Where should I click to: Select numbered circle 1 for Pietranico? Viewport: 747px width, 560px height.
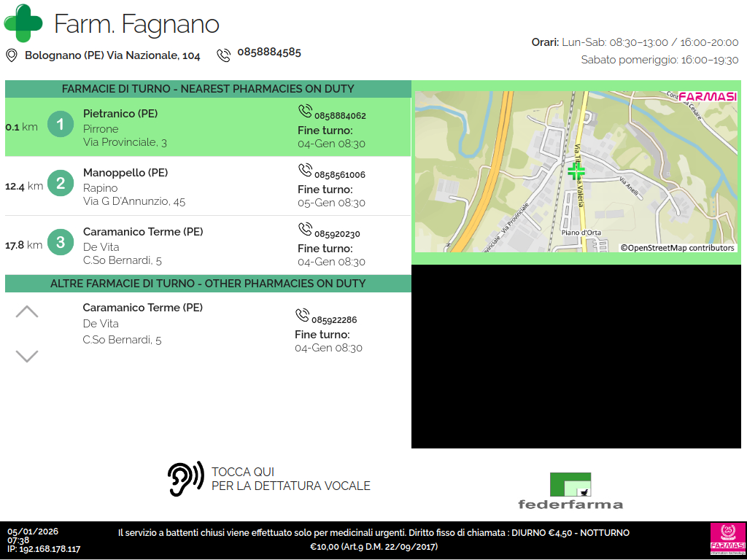(x=61, y=125)
